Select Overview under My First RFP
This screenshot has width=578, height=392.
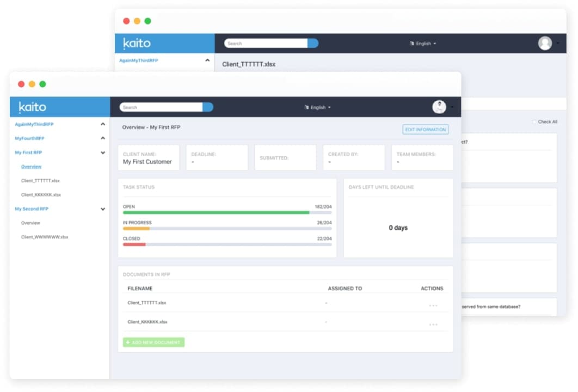(32, 167)
